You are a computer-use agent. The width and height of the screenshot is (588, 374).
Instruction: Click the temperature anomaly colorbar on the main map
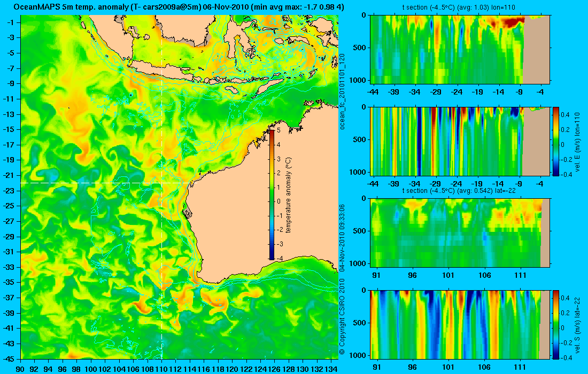[272, 194]
